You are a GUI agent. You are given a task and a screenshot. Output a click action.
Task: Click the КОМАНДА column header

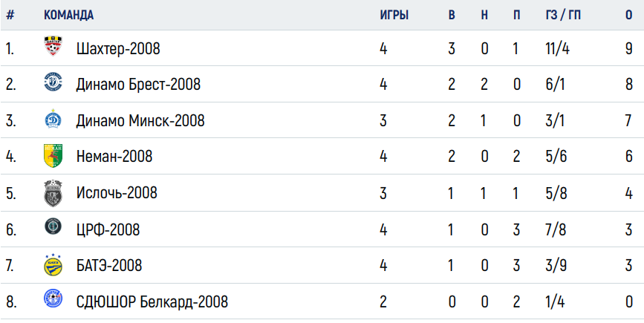pos(68,15)
